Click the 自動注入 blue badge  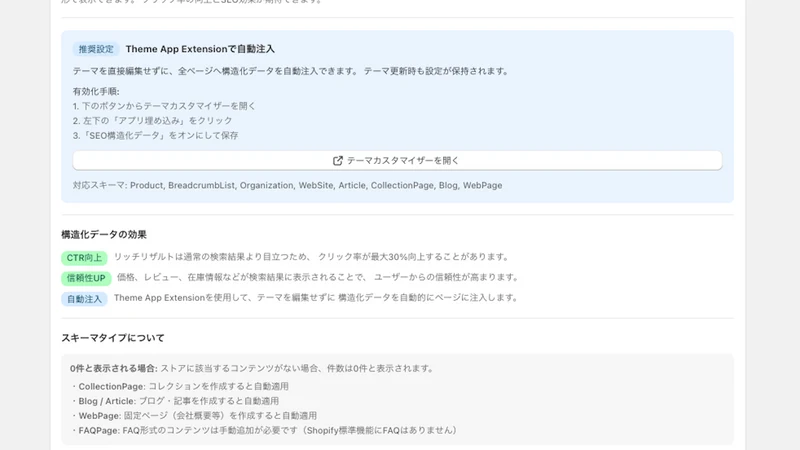click(x=84, y=299)
